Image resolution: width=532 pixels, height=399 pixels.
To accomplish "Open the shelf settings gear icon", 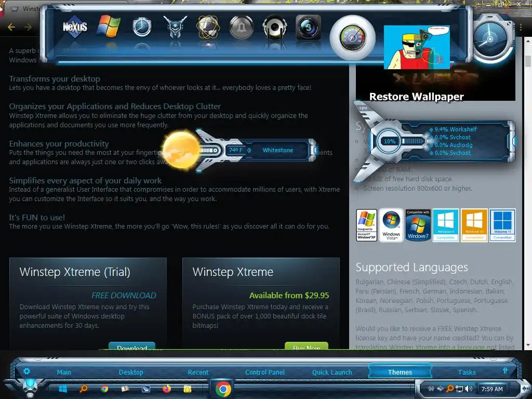I will point(26,371).
